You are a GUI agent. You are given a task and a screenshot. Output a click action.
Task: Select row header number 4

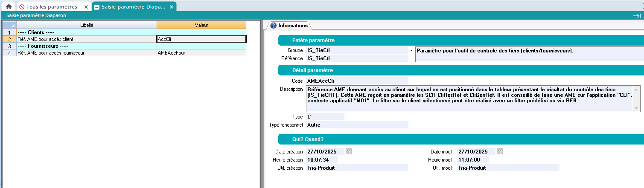pos(9,53)
